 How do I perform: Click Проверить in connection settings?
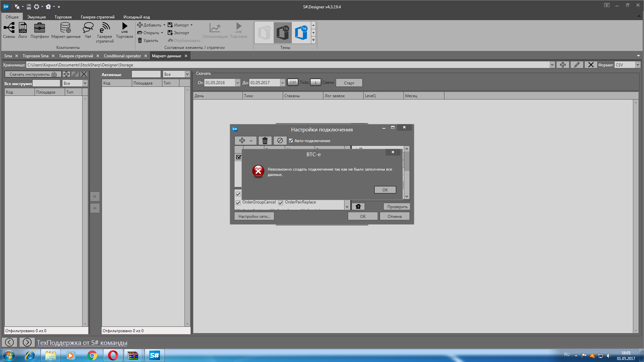tap(397, 207)
